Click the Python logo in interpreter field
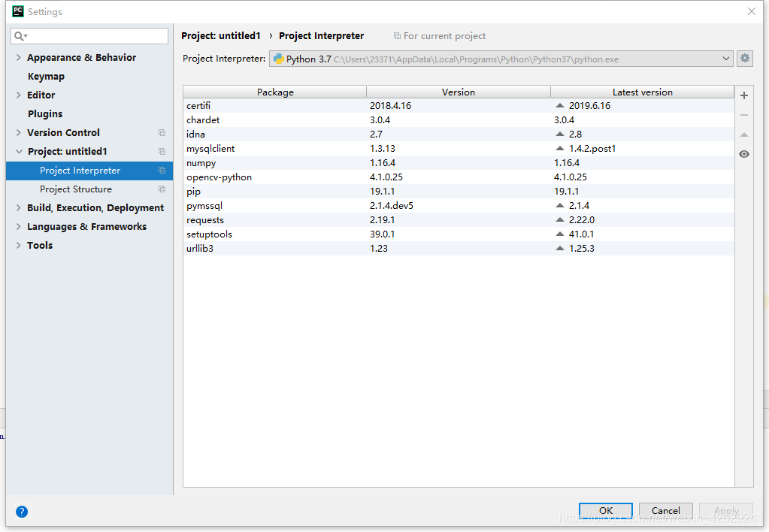Image resolution: width=769 pixels, height=532 pixels. (279, 59)
